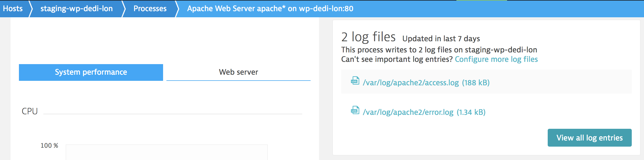
Task: Open the access.log file icon
Action: point(355,81)
